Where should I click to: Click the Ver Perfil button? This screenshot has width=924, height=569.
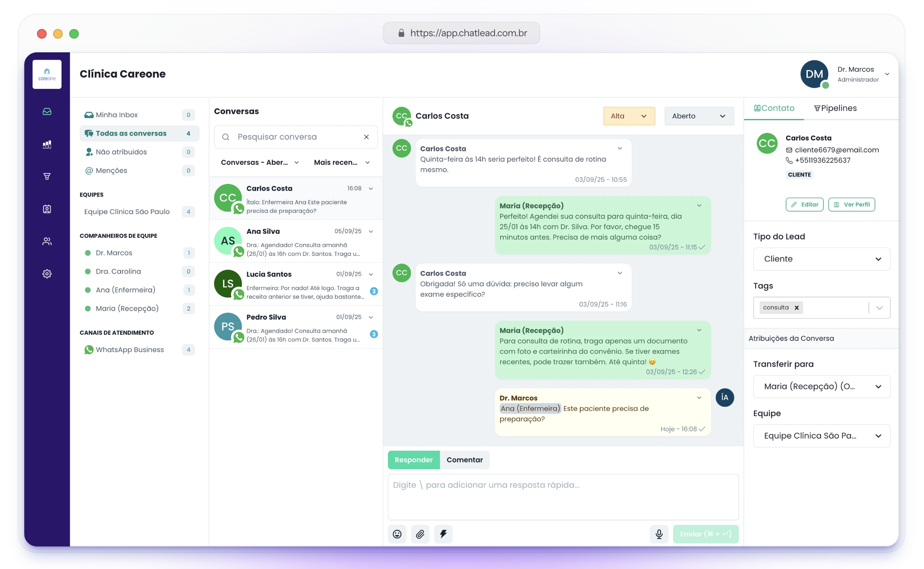tap(852, 204)
